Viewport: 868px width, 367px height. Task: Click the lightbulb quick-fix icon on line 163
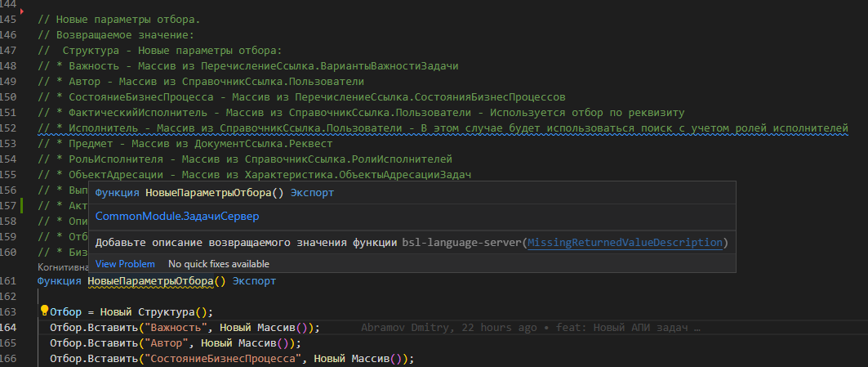tap(45, 310)
